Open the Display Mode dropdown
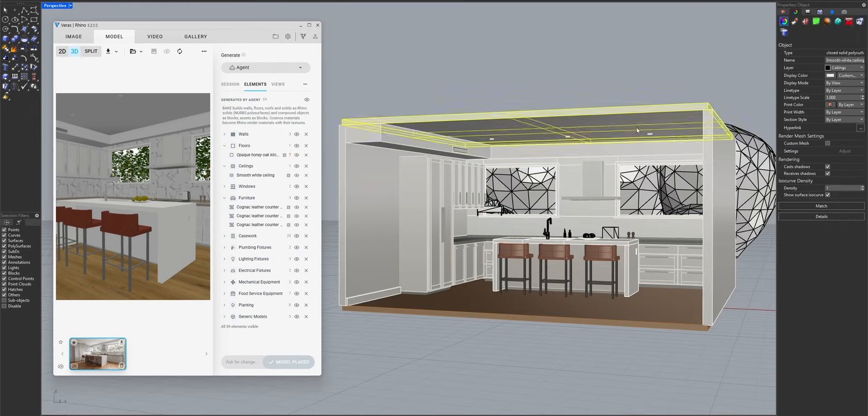Screen dimensions: 868x416 pos(845,83)
